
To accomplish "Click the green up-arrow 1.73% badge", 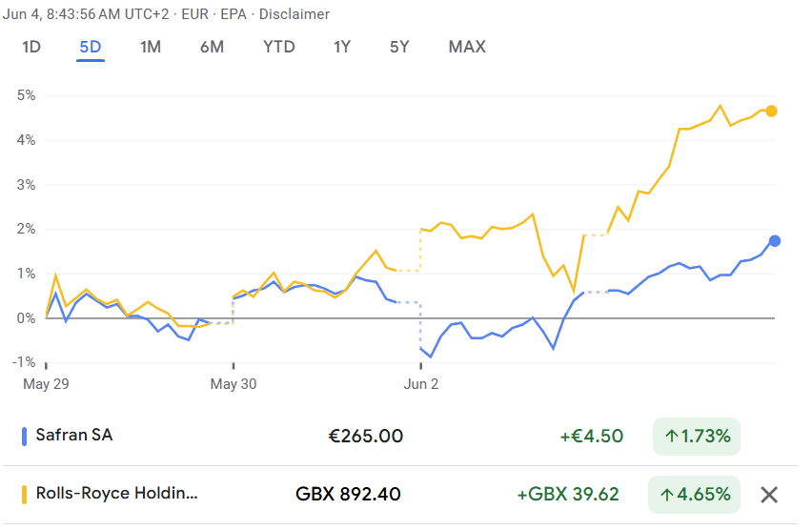I will point(697,437).
